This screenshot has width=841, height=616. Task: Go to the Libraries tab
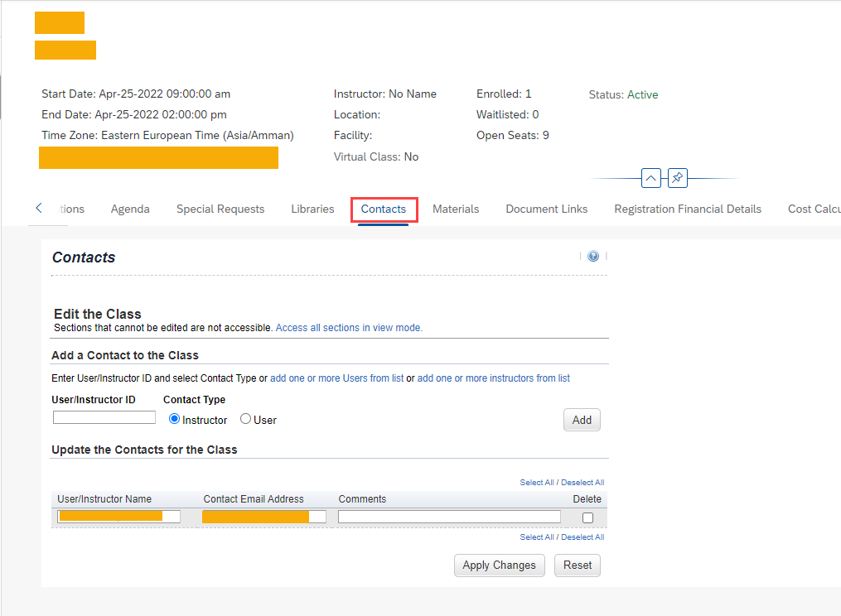pos(312,209)
